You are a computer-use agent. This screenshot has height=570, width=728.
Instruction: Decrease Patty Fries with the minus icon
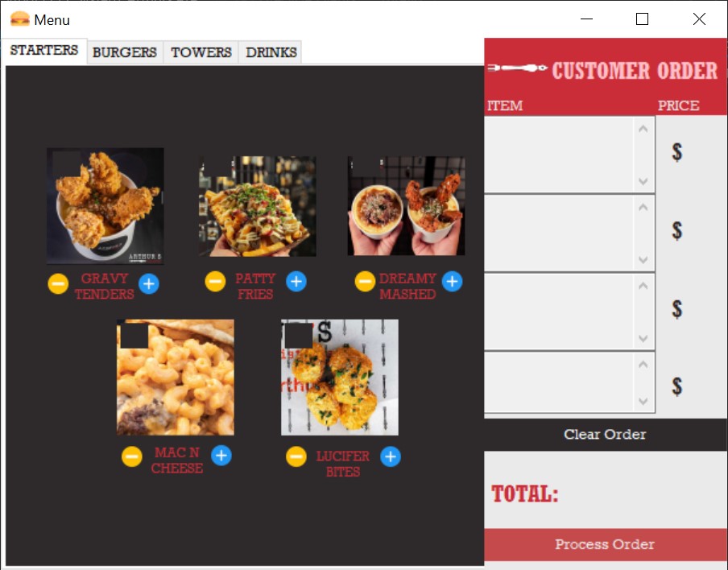215,281
